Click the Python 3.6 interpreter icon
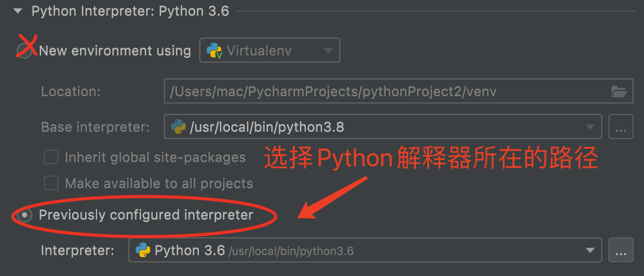This screenshot has height=276, width=644. (143, 250)
